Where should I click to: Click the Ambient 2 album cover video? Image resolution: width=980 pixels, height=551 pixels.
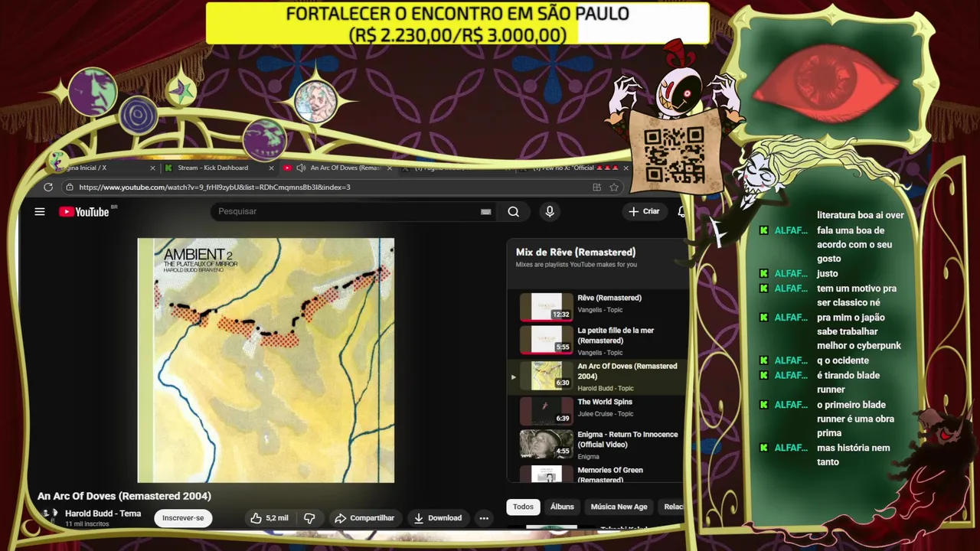[x=266, y=360]
